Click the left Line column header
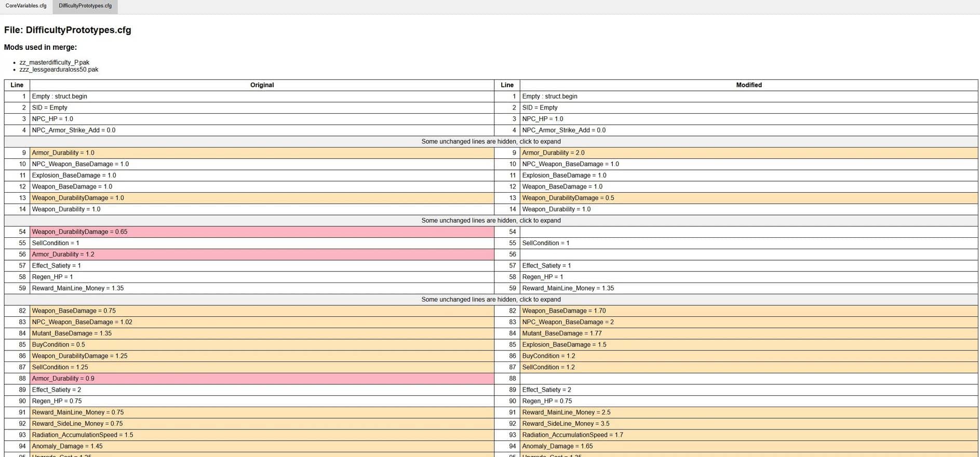 [17, 85]
